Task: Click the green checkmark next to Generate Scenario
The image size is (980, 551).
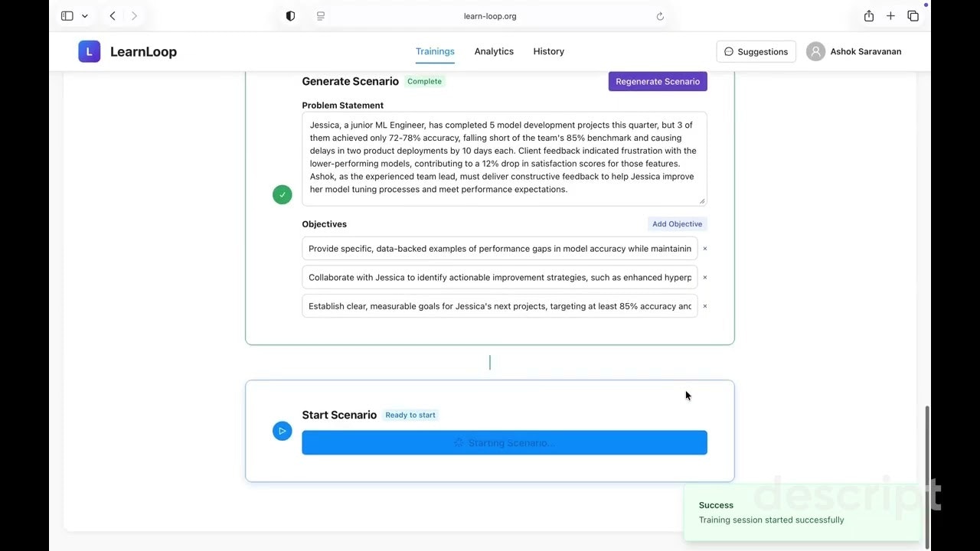Action: pyautogui.click(x=282, y=194)
